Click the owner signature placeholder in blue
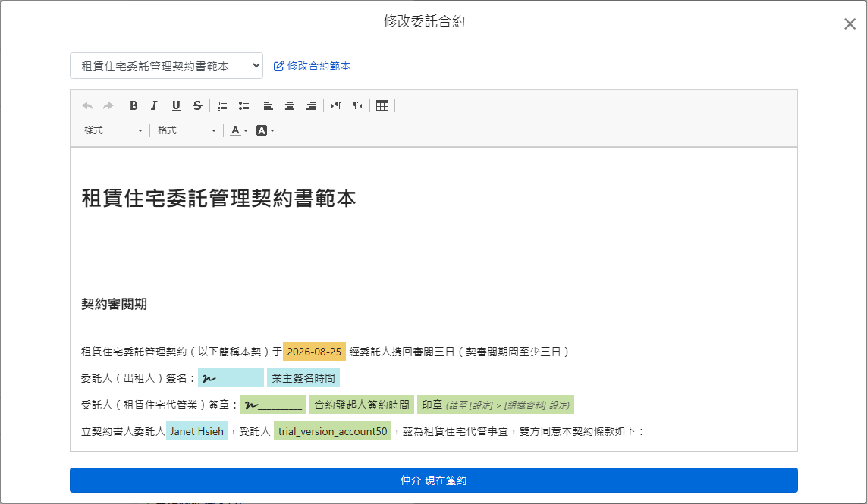Screen dimensions: 867x504 [x=231, y=378]
